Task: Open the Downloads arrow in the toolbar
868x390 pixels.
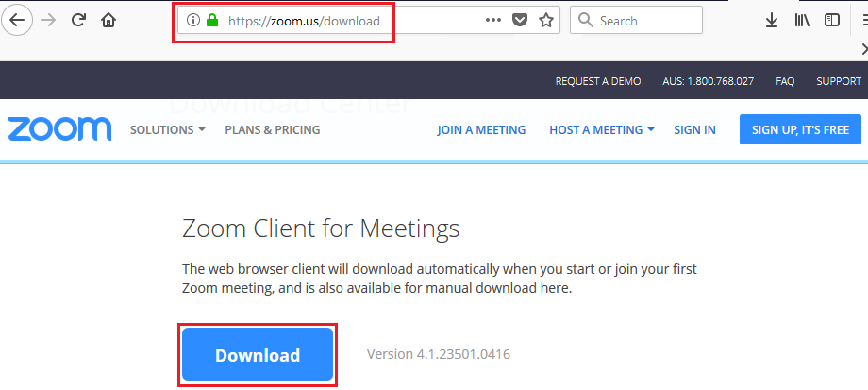Action: point(772,20)
